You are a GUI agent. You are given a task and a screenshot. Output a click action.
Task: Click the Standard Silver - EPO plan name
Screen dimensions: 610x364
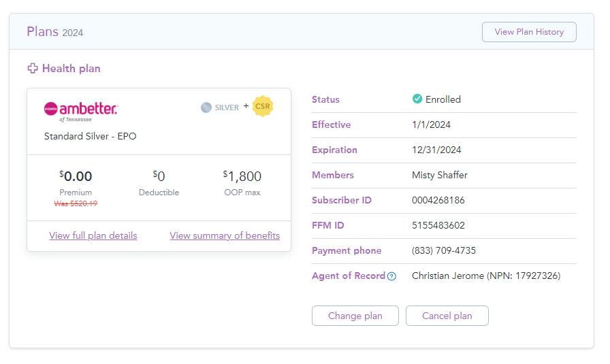click(91, 136)
